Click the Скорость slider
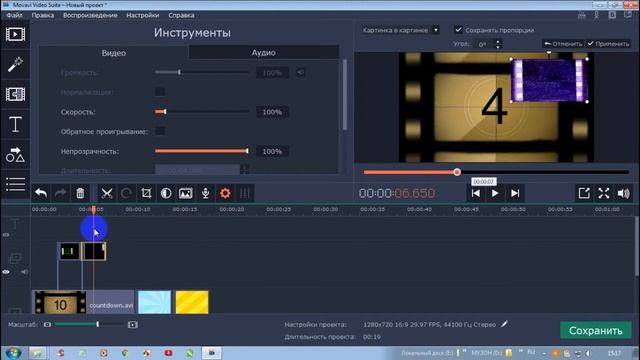 [202, 111]
